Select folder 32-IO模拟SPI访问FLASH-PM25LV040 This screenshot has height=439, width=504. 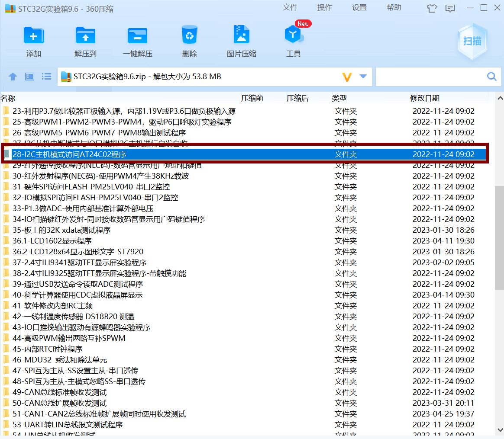[95, 198]
